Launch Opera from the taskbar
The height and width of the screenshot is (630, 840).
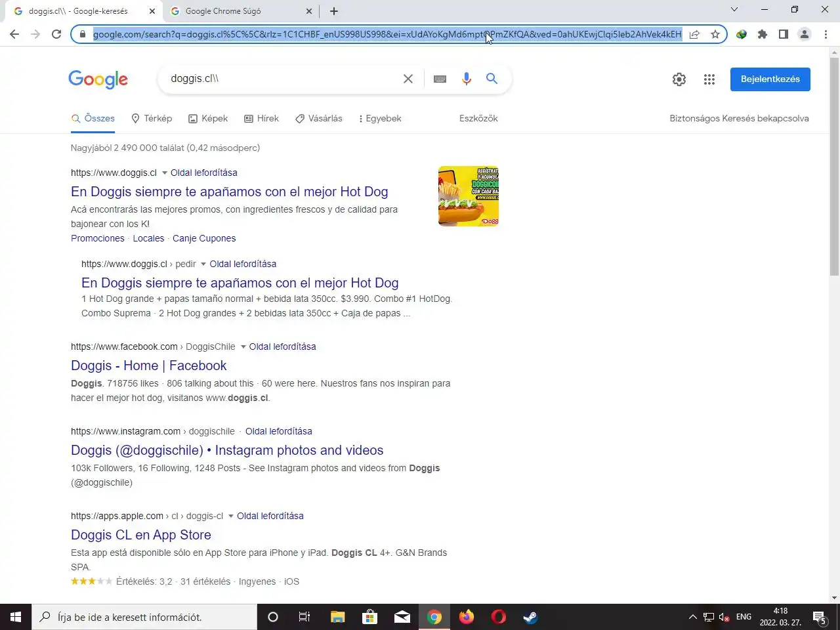[499, 617]
